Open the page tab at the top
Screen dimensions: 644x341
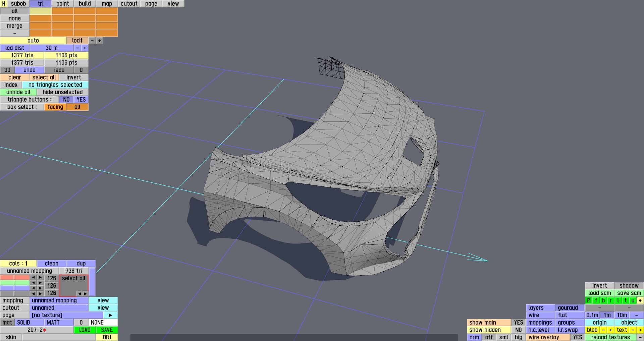(151, 4)
